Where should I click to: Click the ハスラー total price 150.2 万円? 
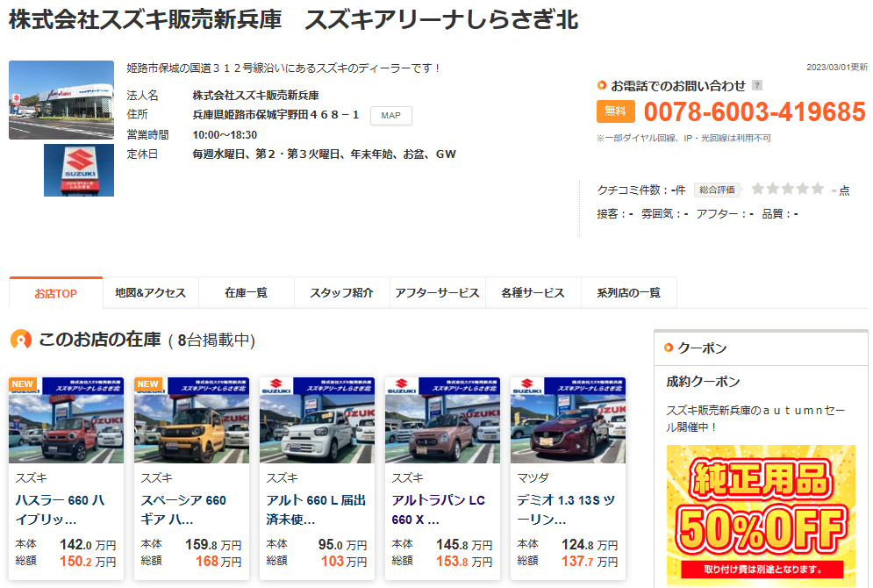[x=88, y=562]
